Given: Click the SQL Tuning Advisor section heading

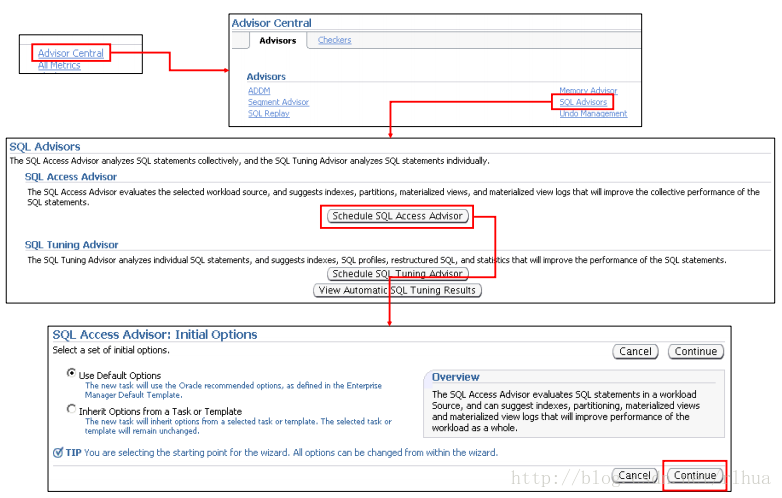Looking at the screenshot, I should tap(71, 245).
